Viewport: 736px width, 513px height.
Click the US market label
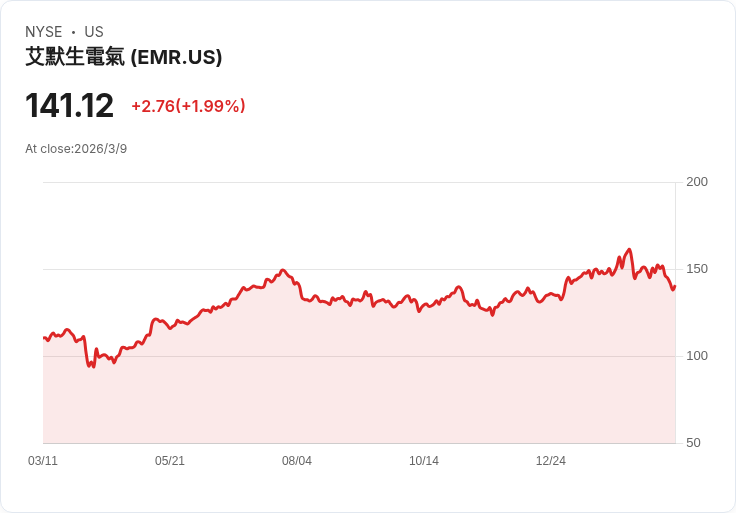point(94,32)
